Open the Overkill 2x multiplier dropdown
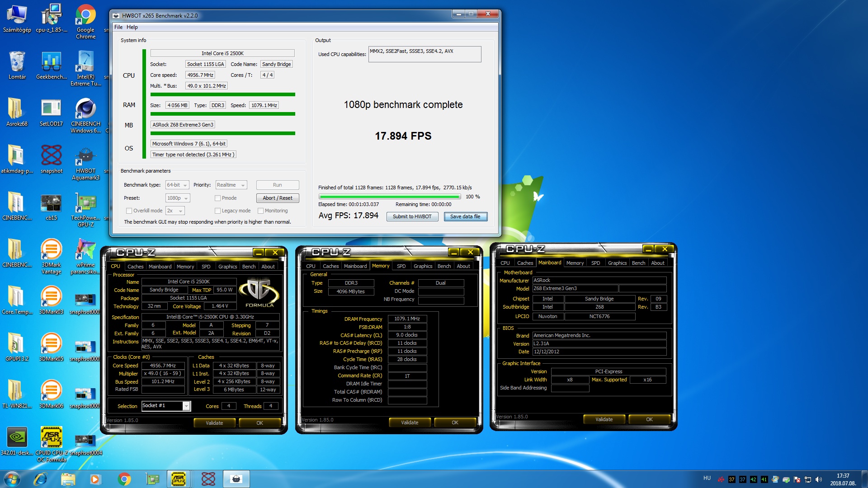 click(175, 211)
